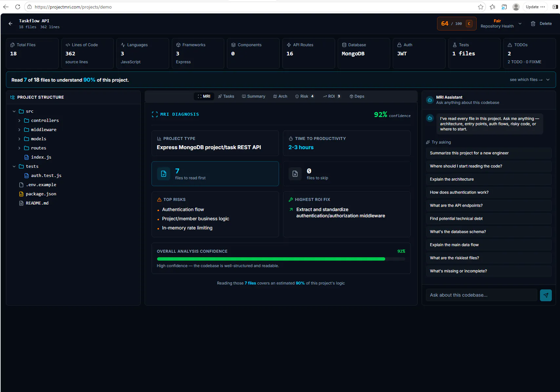Click the project structure tree icon

pyautogui.click(x=12, y=97)
